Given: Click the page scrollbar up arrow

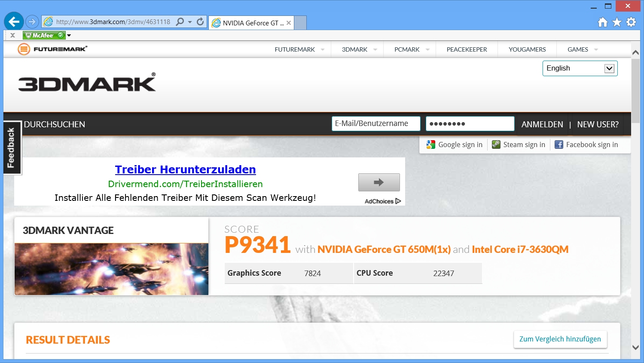Looking at the screenshot, I should [635, 52].
